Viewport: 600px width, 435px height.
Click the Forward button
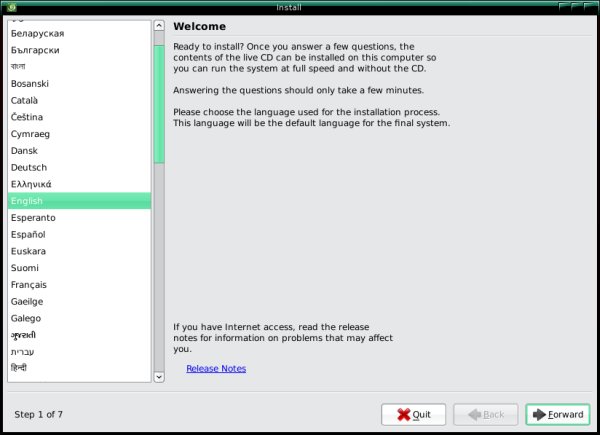click(558, 414)
